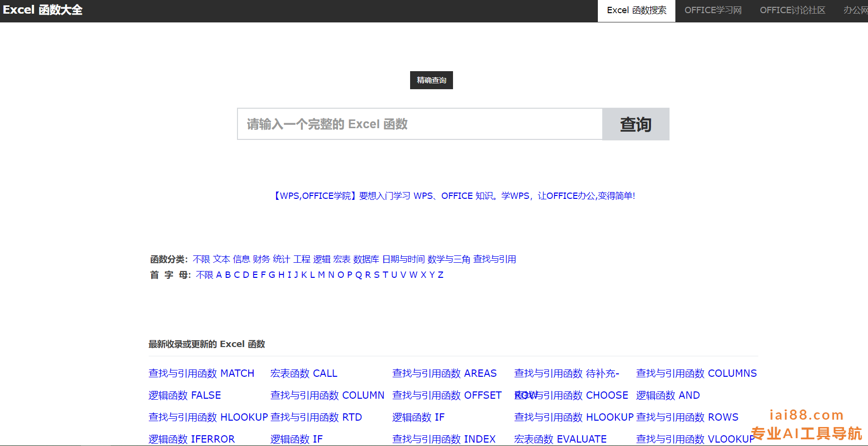
Task: Open the WPS,OFFICE学院 promotional link
Action: click(x=453, y=195)
